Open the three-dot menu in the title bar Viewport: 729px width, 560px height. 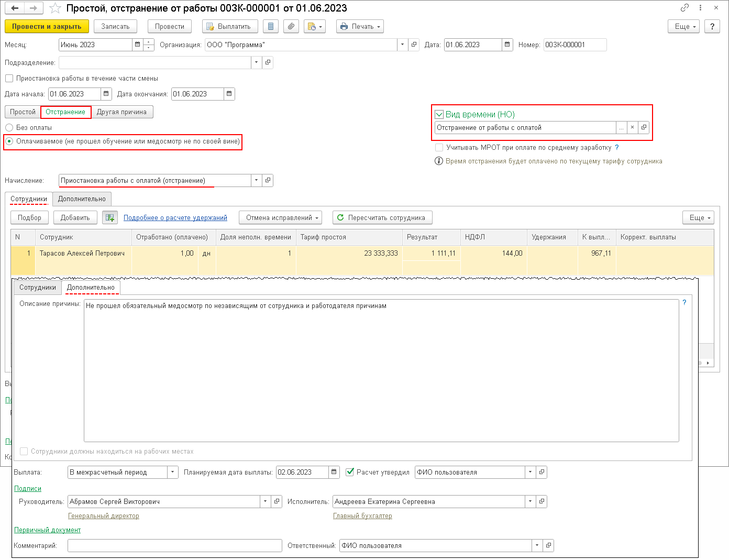[x=700, y=8]
